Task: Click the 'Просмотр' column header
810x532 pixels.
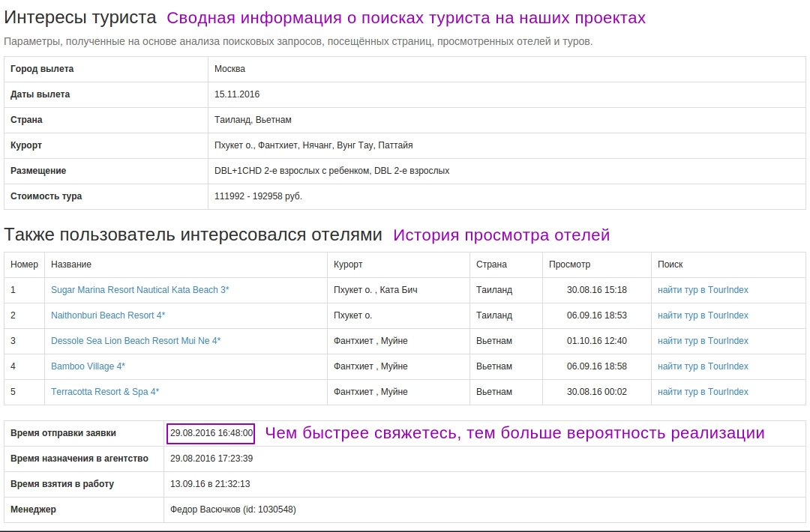Action: coord(569,265)
